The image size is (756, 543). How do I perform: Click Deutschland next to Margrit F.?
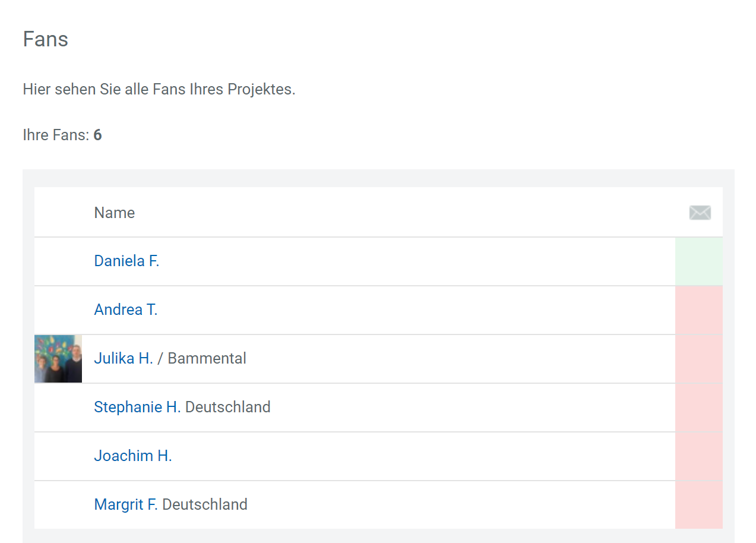point(205,504)
